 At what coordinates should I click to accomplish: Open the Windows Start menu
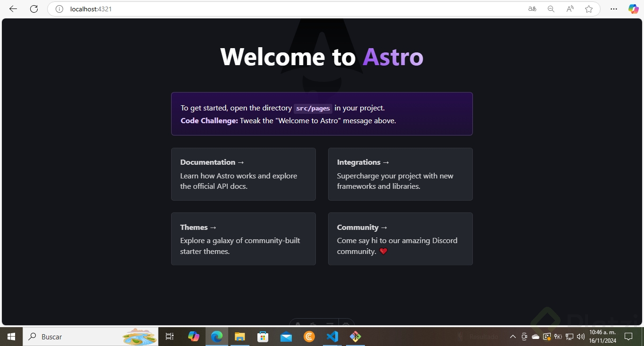point(11,337)
